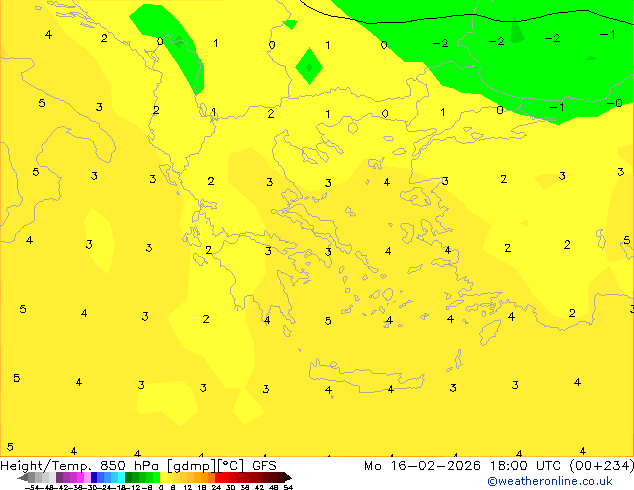Click the '54' legend scale label

[x=288, y=488]
